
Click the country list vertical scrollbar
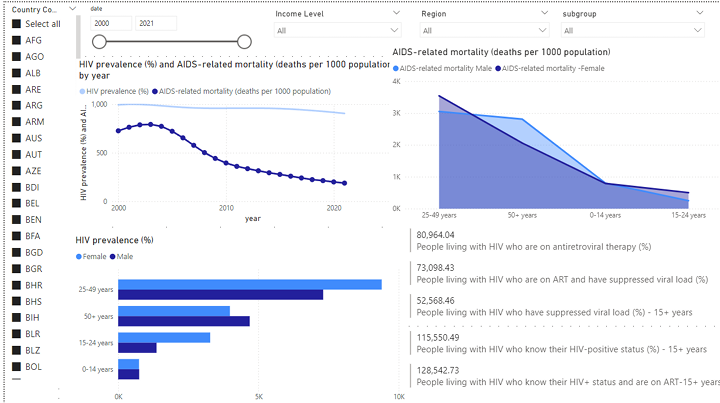coord(79,37)
